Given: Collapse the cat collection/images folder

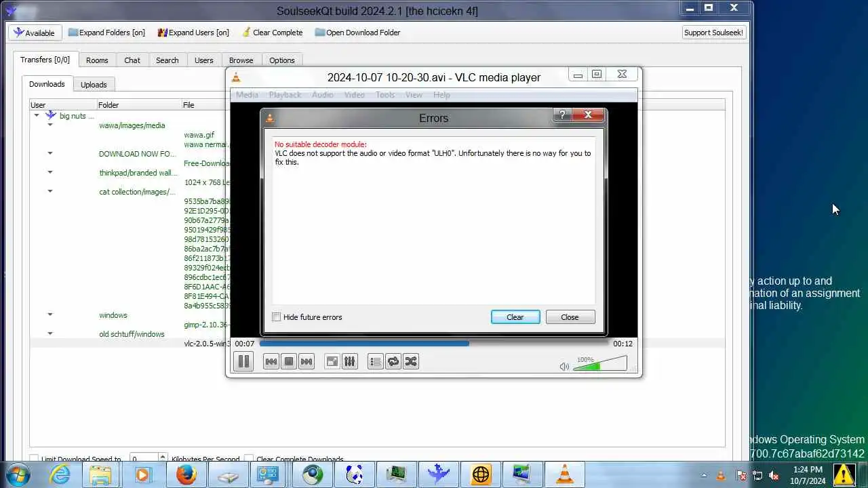Looking at the screenshot, I should coord(50,192).
